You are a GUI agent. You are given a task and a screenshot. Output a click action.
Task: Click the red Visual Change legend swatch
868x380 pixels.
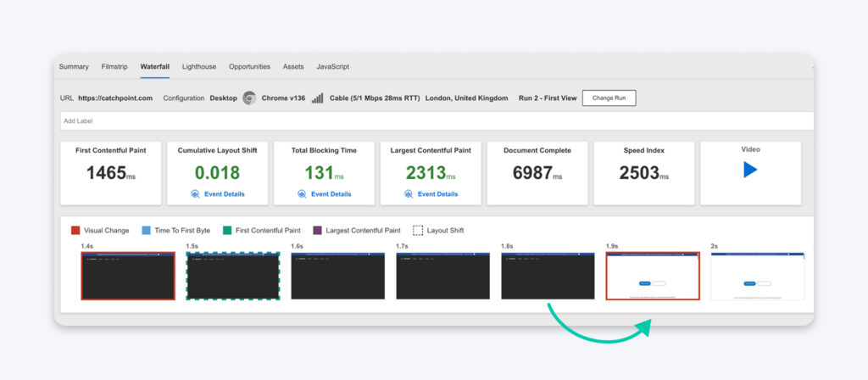76,230
